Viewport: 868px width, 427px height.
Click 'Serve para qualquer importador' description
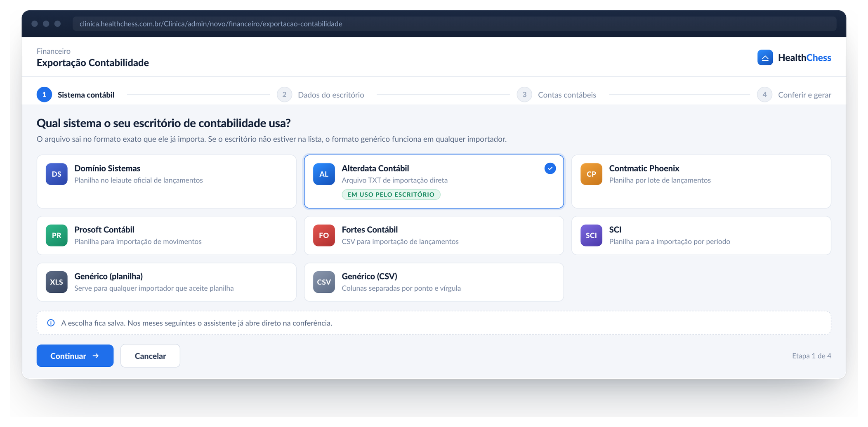pos(154,288)
